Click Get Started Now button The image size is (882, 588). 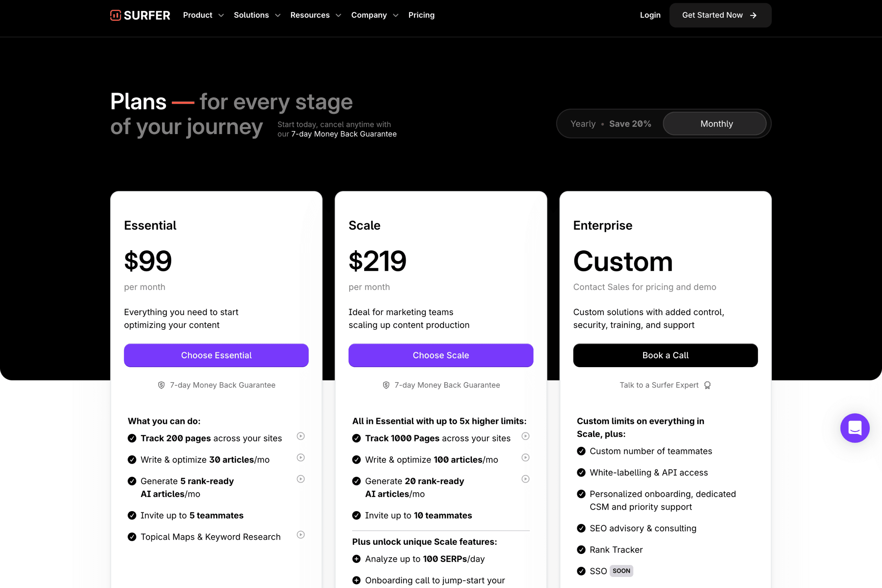click(x=720, y=15)
